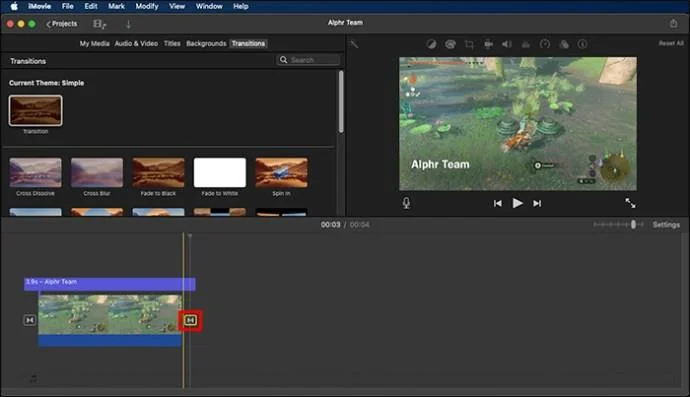Open the View menu
The image size is (690, 397).
click(x=177, y=6)
